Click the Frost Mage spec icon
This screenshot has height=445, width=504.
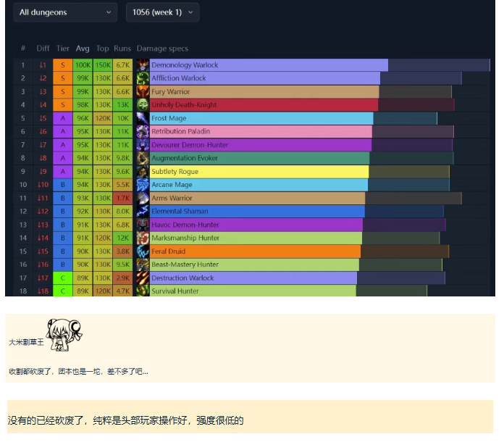point(143,118)
